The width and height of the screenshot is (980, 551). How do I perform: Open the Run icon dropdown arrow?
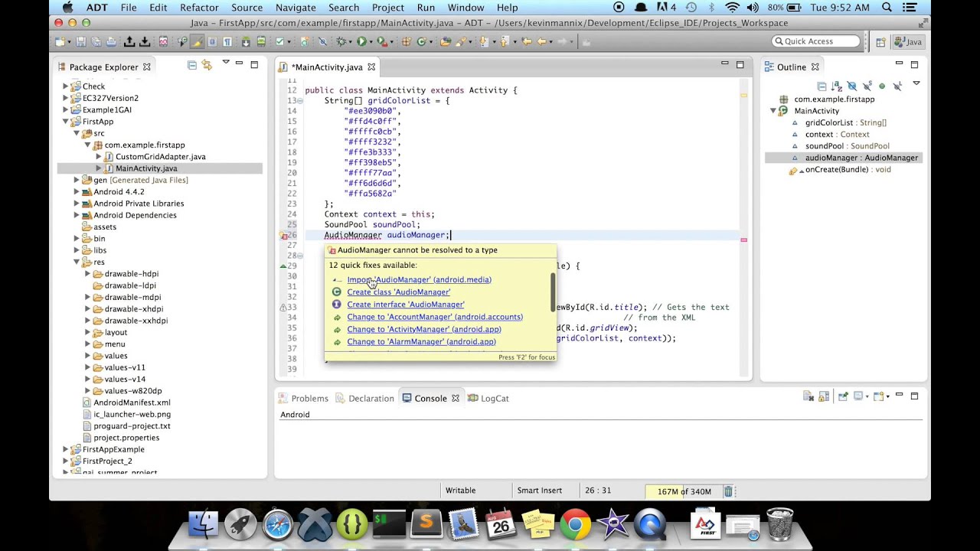(371, 41)
